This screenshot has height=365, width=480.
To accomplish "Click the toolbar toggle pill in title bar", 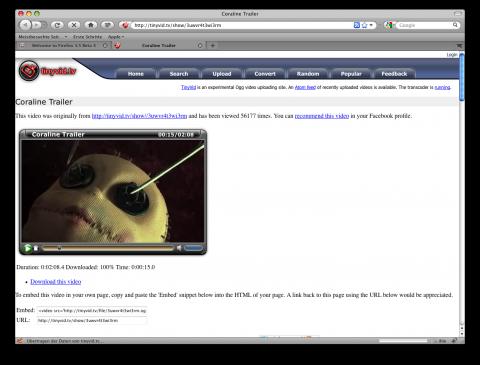I will tap(458, 14).
